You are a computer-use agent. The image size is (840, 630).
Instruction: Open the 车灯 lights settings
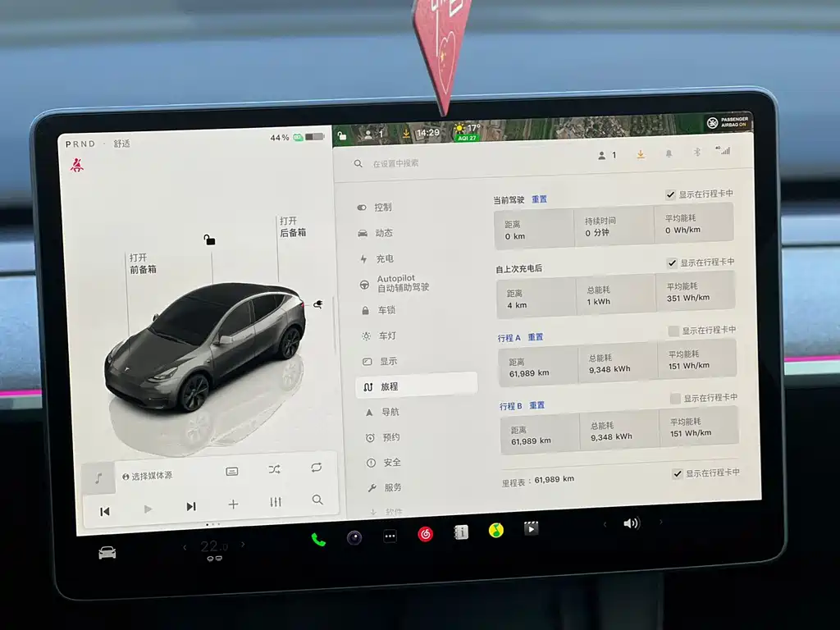[x=386, y=336]
